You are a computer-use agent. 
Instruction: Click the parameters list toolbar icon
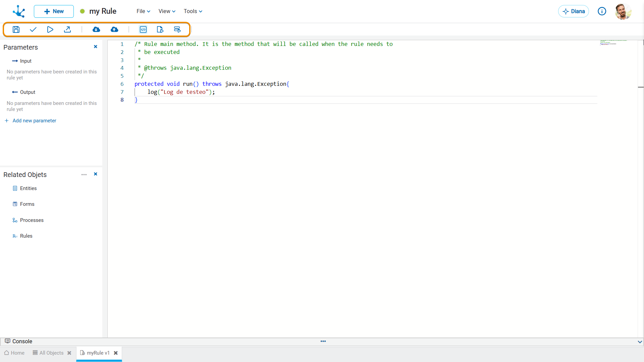click(177, 29)
